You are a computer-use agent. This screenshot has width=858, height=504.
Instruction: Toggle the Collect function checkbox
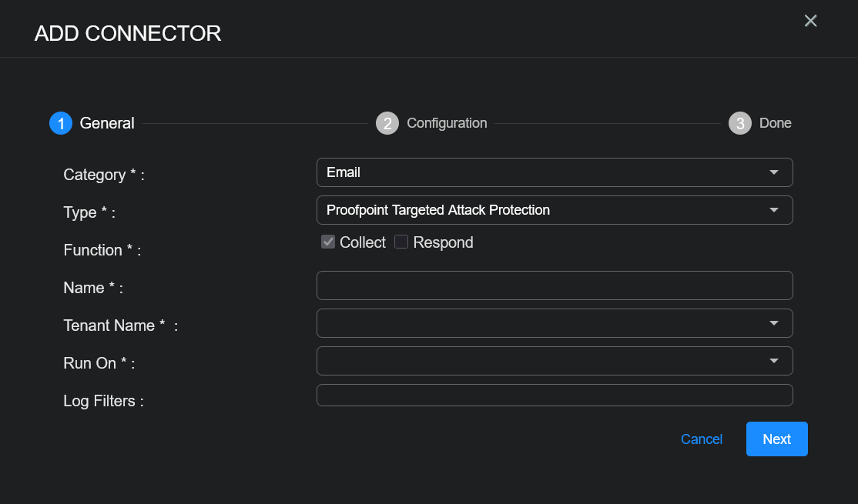tap(328, 242)
